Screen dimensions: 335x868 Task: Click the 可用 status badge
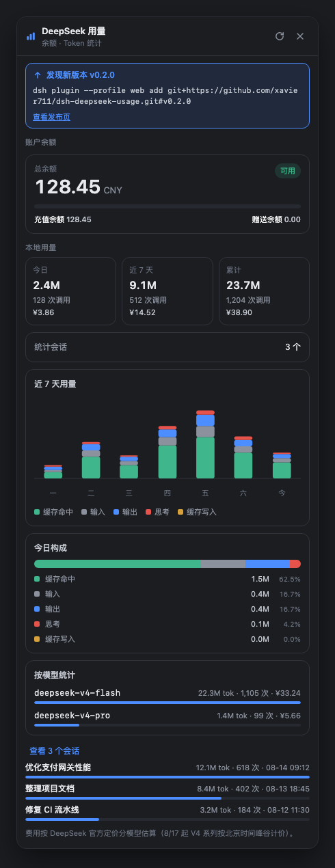pos(288,171)
